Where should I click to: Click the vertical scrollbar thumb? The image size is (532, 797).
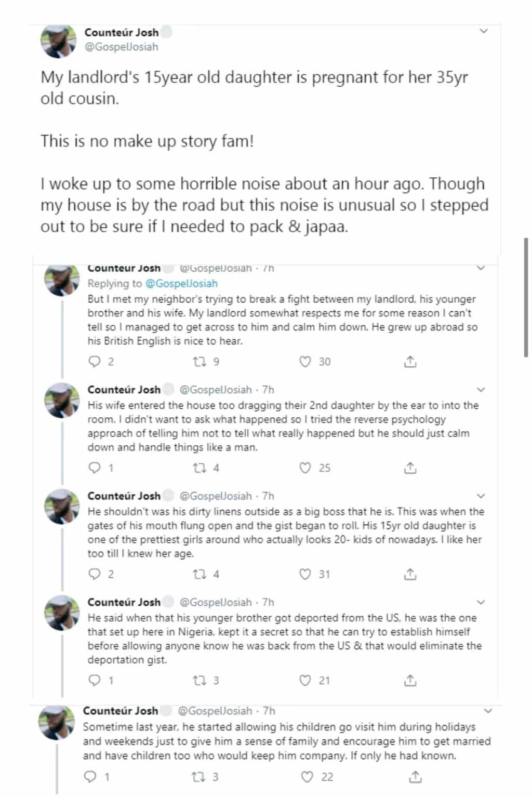526,296
